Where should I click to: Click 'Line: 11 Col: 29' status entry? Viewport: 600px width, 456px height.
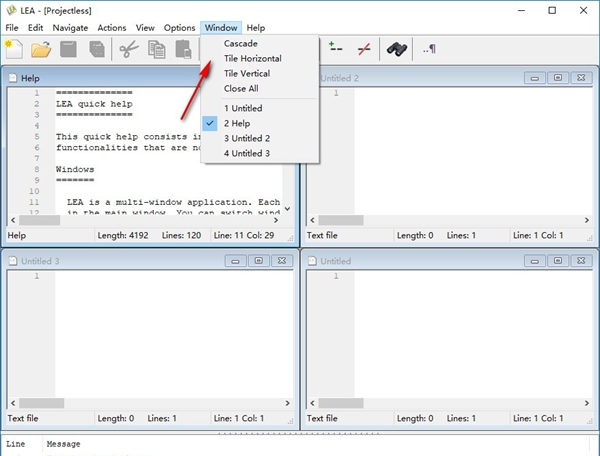(244, 235)
